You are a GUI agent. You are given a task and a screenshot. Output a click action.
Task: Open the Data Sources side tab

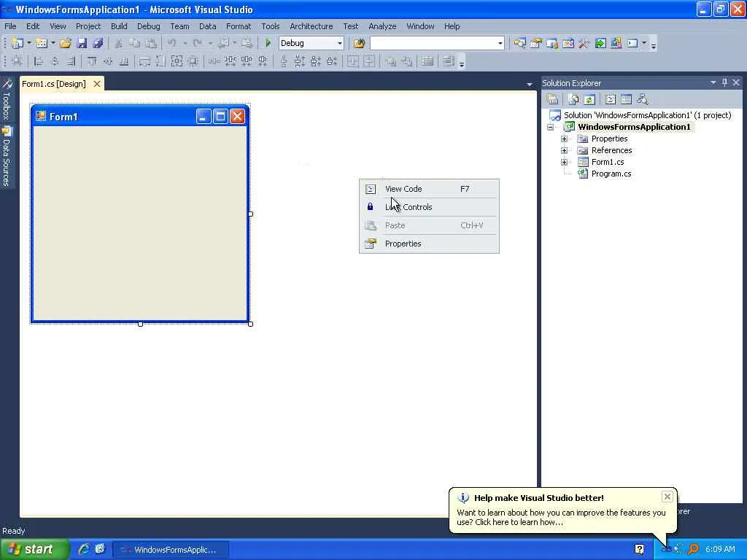[7, 156]
